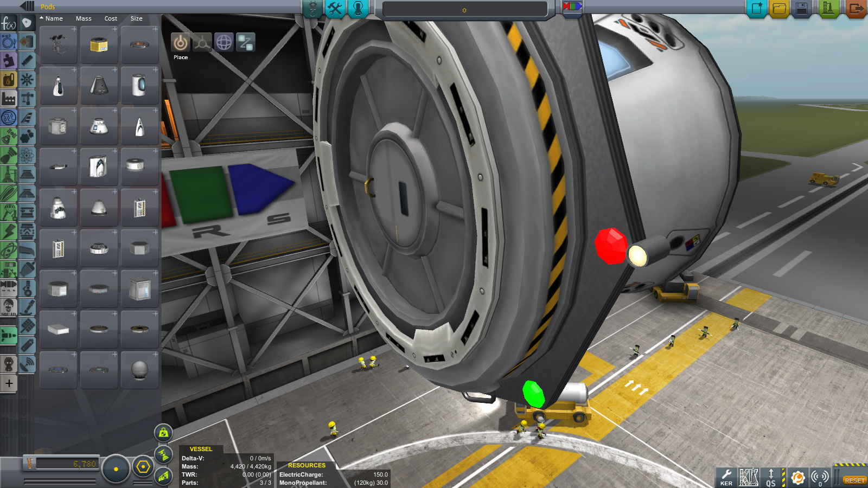Image resolution: width=868 pixels, height=488 pixels.
Task: Select the Fuel Tanks subcategory tab
Action: (27, 42)
